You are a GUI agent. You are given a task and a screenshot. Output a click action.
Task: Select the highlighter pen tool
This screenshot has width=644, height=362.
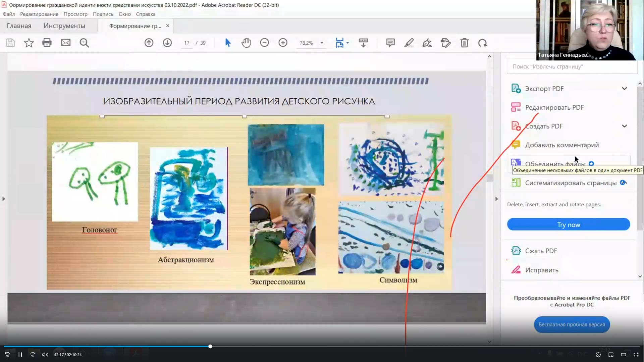409,43
